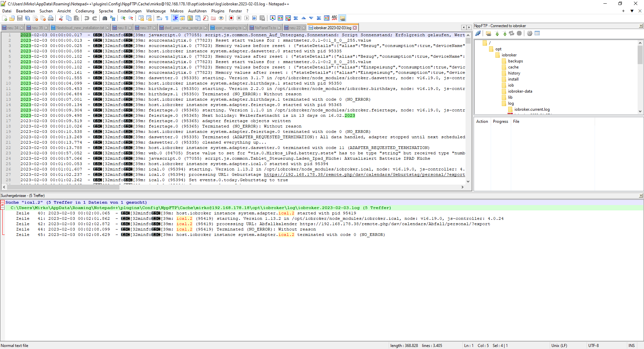
Task: Open NppFTP settings gear icon
Action: [530, 33]
